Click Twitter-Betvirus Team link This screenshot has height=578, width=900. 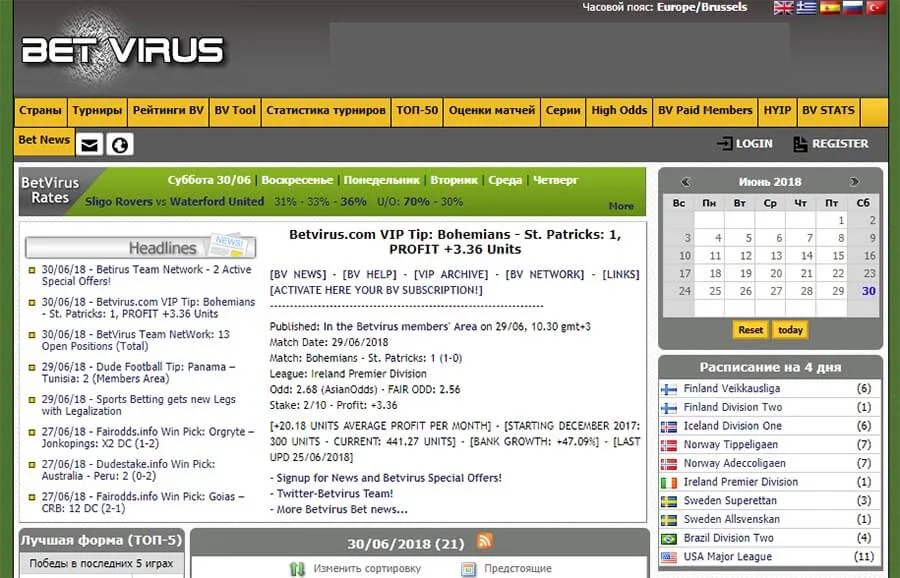coord(335,494)
